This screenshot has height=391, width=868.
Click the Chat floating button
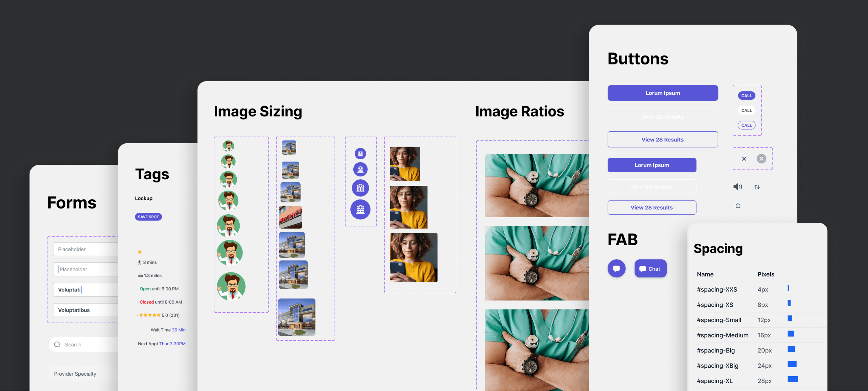650,268
